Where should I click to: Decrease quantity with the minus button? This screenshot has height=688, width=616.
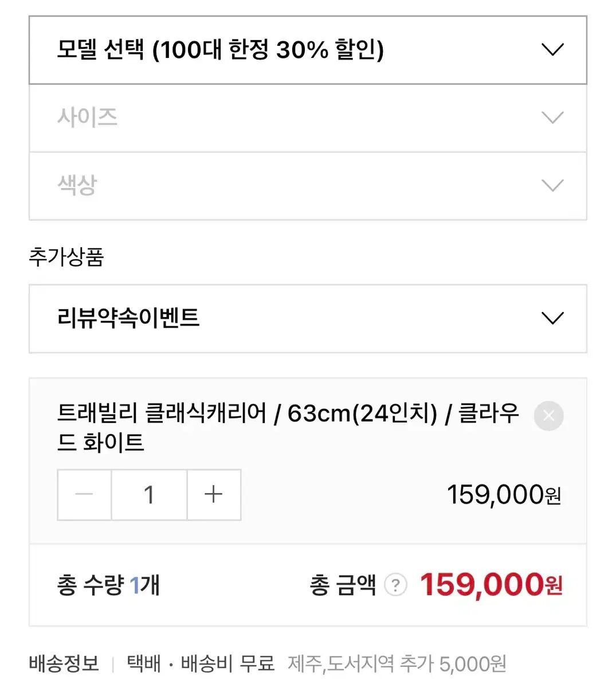[84, 494]
